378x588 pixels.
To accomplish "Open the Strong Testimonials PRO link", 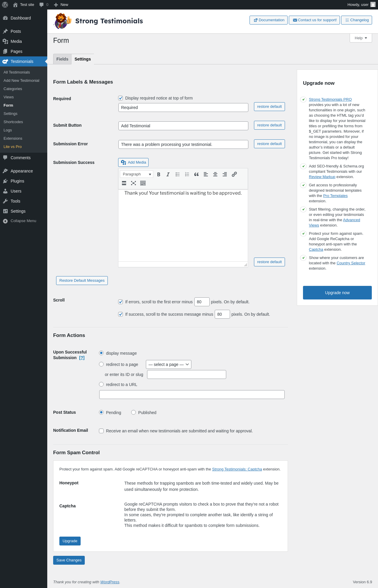I will pyautogui.click(x=330, y=100).
